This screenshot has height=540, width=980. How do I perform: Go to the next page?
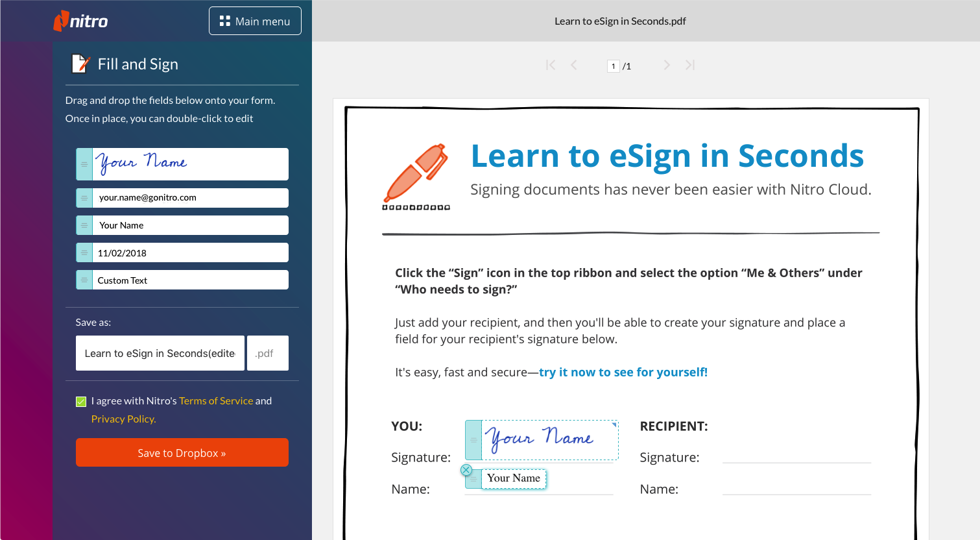tap(666, 65)
